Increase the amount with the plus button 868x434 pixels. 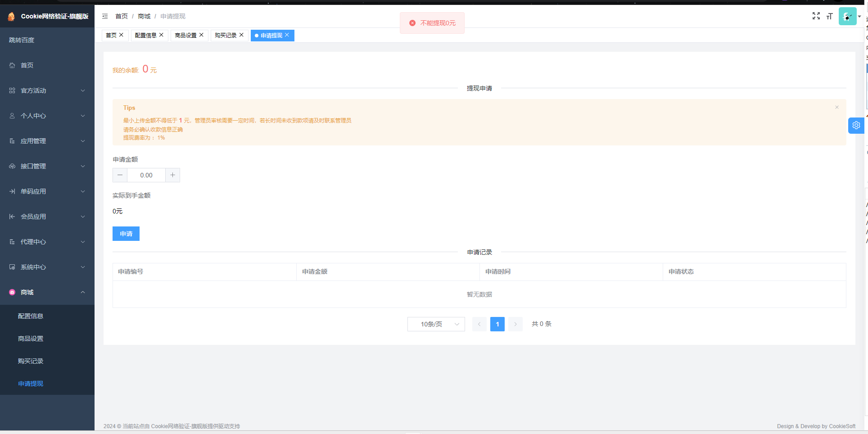[172, 175]
